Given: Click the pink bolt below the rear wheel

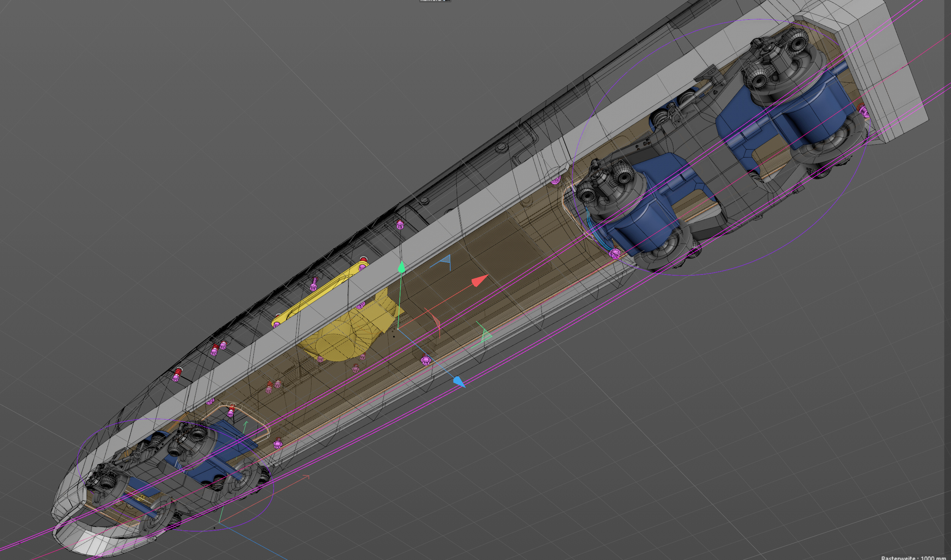Looking at the screenshot, I should [614, 254].
